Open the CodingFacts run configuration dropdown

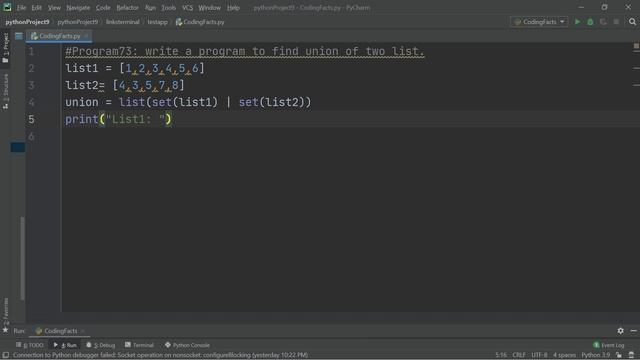point(539,22)
